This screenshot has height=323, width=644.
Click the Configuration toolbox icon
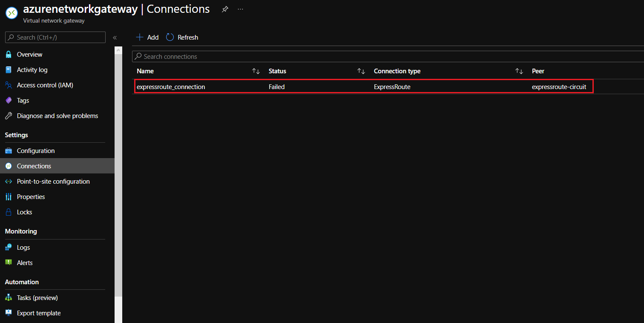coord(9,151)
